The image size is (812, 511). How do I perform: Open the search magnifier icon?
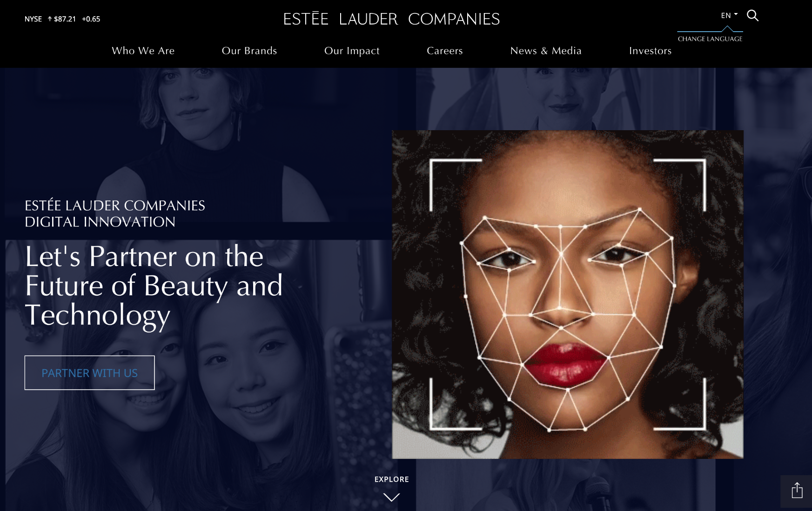(752, 16)
